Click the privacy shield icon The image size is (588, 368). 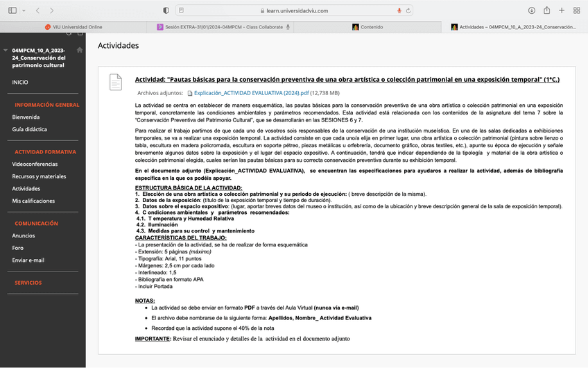point(166,10)
